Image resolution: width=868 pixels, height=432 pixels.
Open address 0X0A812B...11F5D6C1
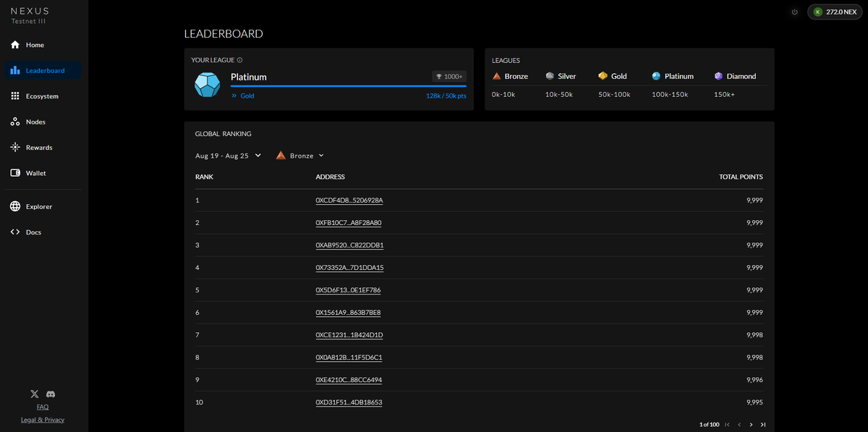coord(349,357)
